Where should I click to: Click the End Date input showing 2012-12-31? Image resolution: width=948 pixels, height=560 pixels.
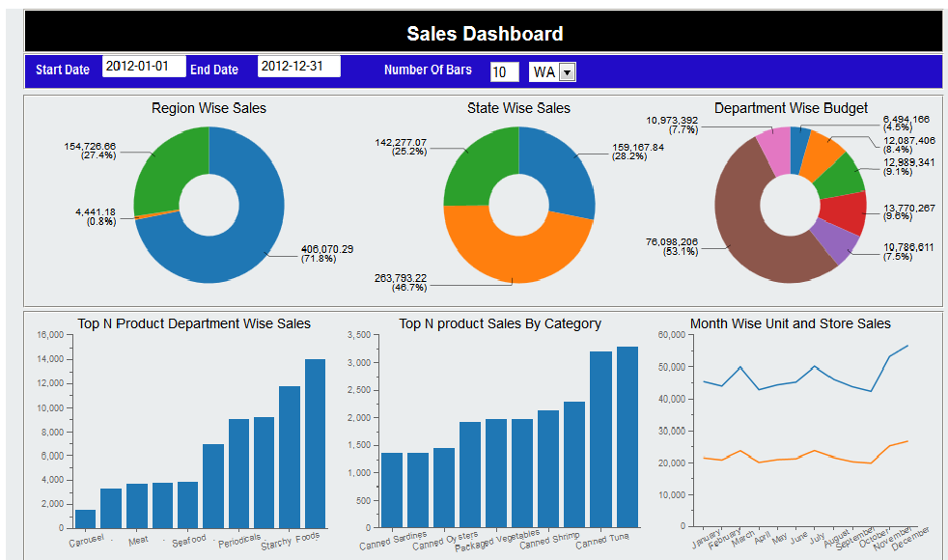pos(299,66)
